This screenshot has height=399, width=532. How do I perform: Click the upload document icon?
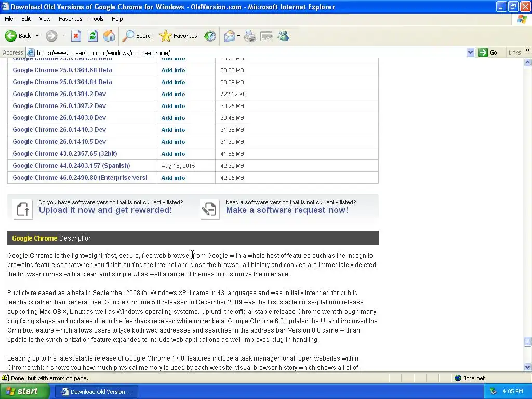coord(23,209)
